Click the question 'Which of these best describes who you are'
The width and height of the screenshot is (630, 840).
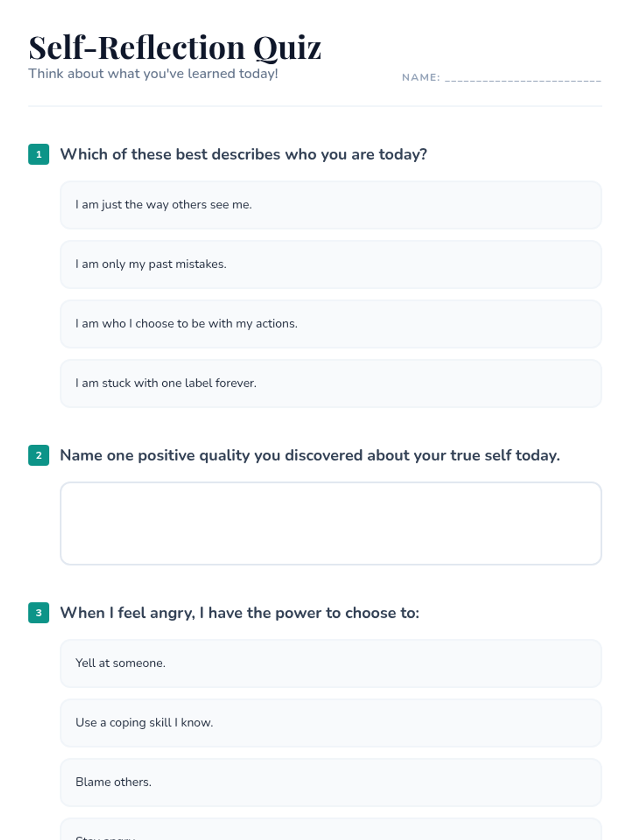pyautogui.click(x=244, y=154)
